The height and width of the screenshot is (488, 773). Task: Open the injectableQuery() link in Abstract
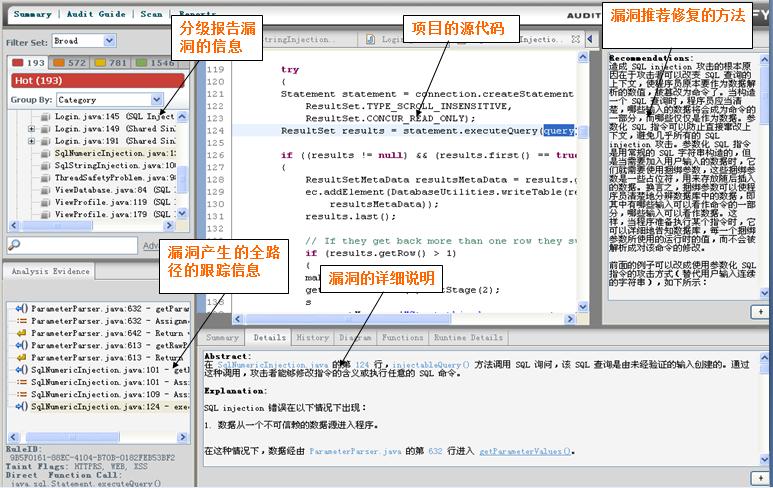pos(430,365)
